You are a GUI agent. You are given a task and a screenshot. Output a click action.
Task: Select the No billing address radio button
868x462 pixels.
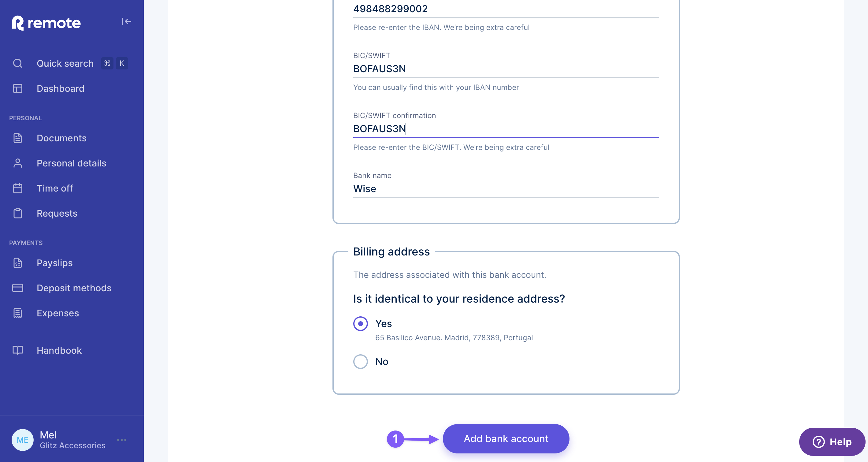[x=360, y=361]
